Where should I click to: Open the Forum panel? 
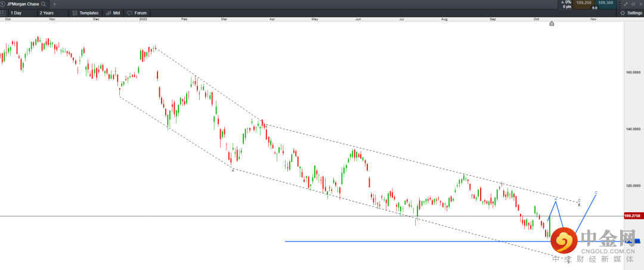tap(137, 13)
